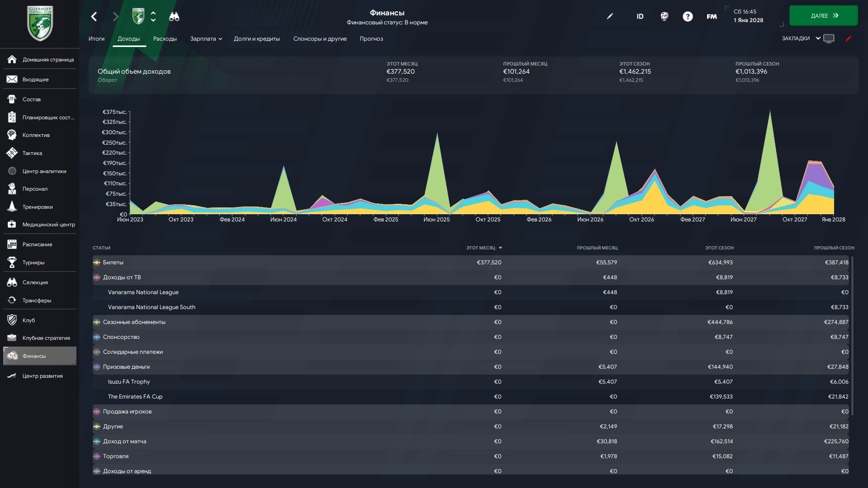Toggle the Билеты graph series marker
868x488 pixels.
point(97,263)
